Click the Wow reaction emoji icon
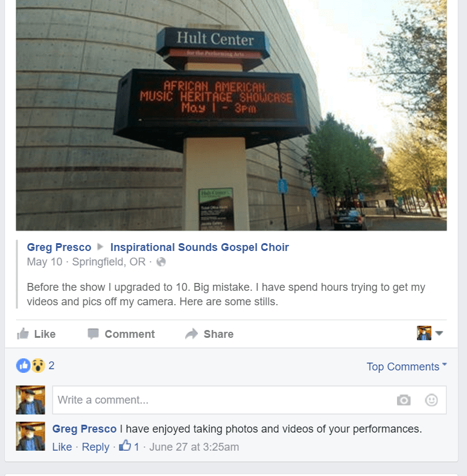The image size is (467, 476). tap(38, 366)
